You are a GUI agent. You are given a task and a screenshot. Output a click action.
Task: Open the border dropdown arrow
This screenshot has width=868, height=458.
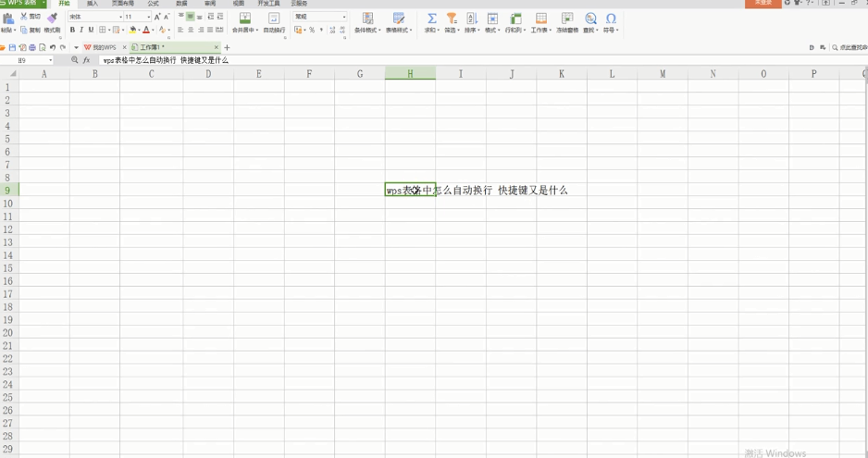point(109,30)
